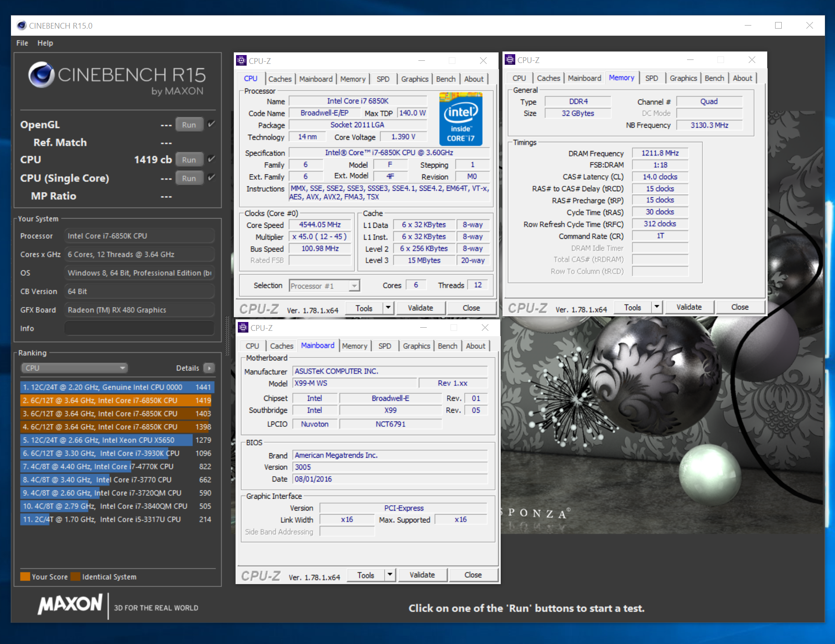
Task: Click the Core Speed value 4544.05 MHz
Action: 320,225
